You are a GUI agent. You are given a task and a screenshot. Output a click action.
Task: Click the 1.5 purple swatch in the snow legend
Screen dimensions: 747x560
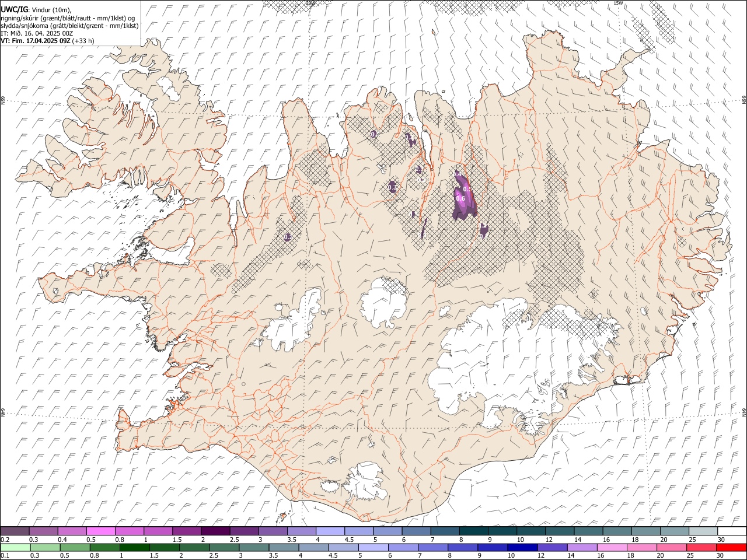point(187,531)
